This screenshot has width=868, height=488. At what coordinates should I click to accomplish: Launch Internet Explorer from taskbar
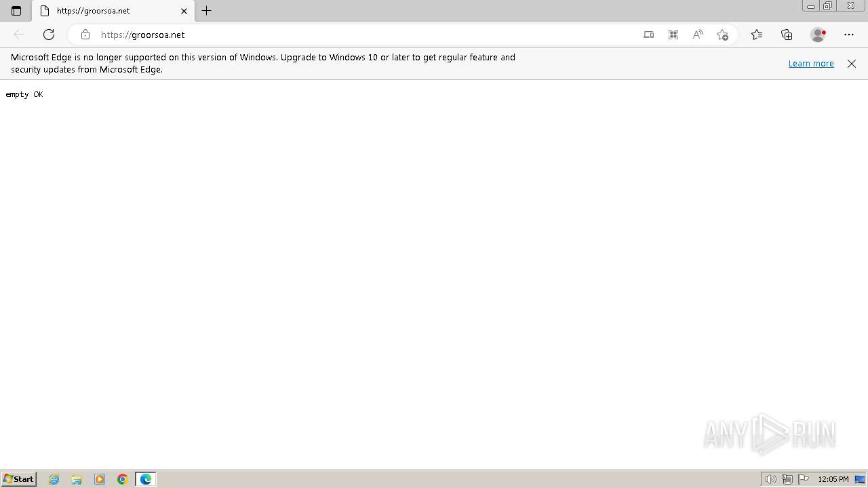(54, 479)
